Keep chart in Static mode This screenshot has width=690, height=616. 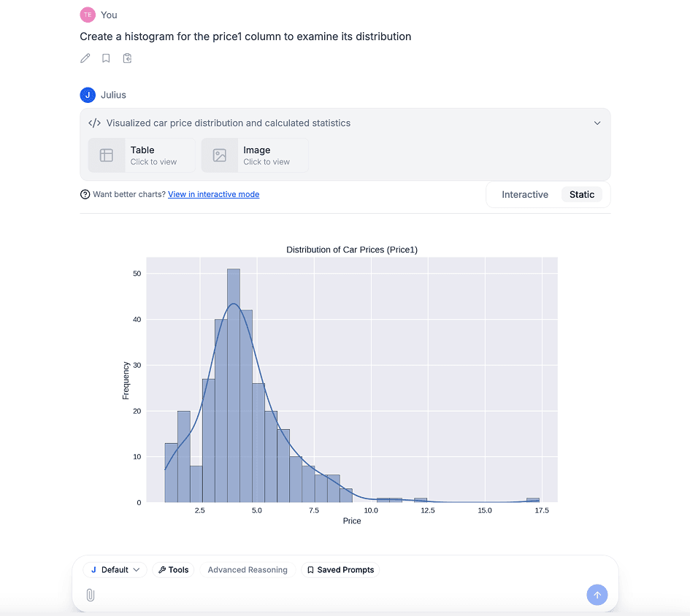(x=582, y=194)
